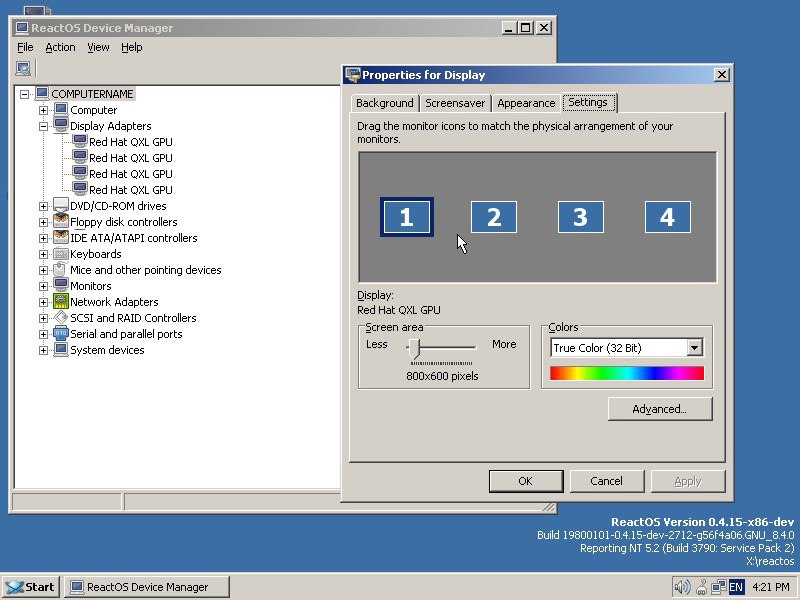Open the Start menu
This screenshot has height=600, width=800.
coord(31,587)
